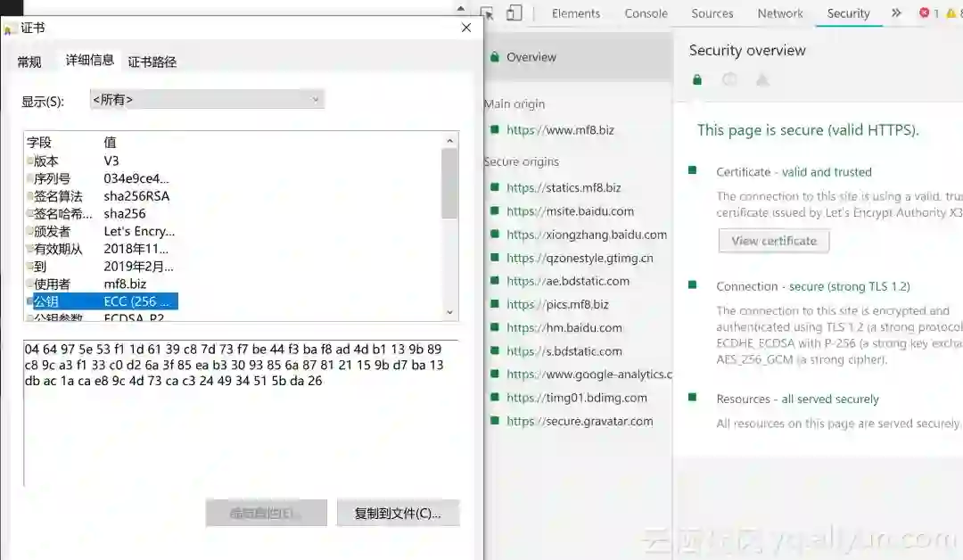Click the 复制到文件 button

(398, 514)
